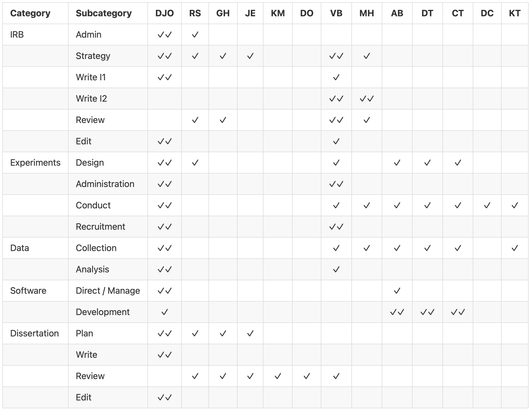532x410 pixels.
Task: Click the Recruitment subcategory label
Action: tap(100, 227)
